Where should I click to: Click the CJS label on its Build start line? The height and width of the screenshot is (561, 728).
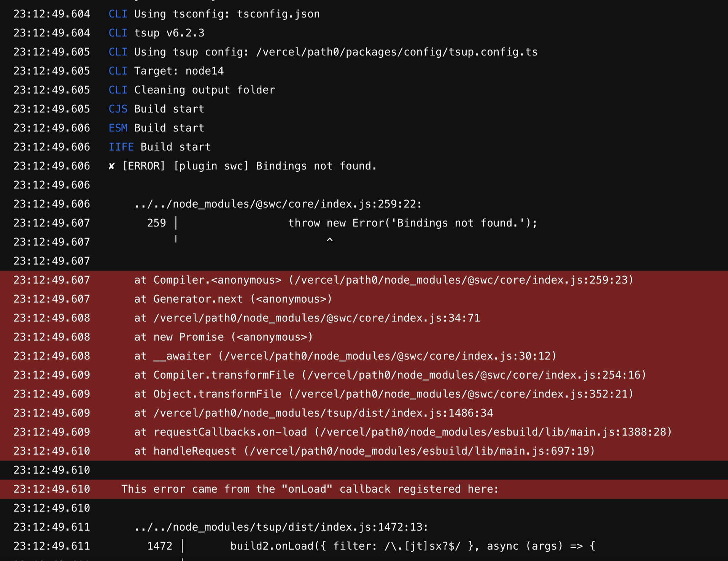118,109
